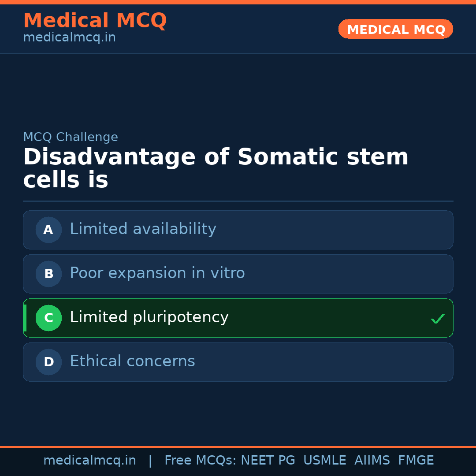This screenshot has width=476, height=476.
Task: Click the letter B option circle
Action: [48, 274]
